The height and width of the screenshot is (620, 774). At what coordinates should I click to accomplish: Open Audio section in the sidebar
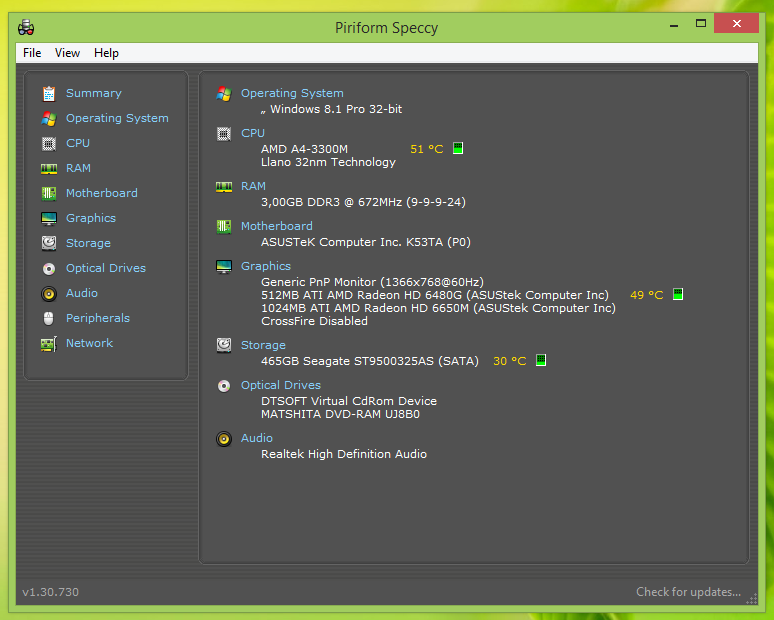[x=82, y=293]
